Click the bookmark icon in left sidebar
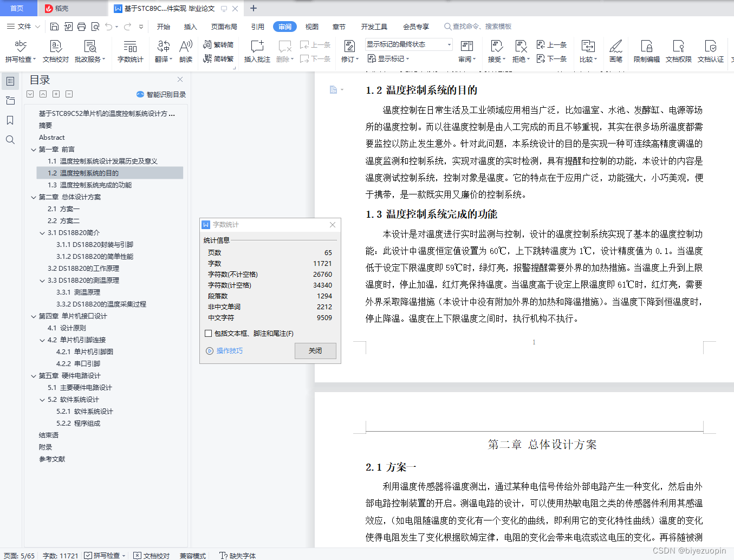Image resolution: width=734 pixels, height=560 pixels. click(10, 120)
